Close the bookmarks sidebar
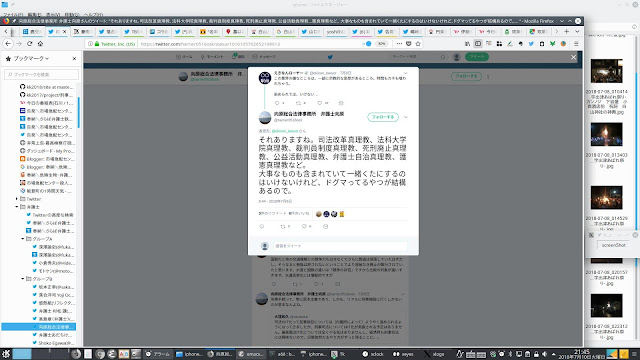640x360 pixels. 74,59
